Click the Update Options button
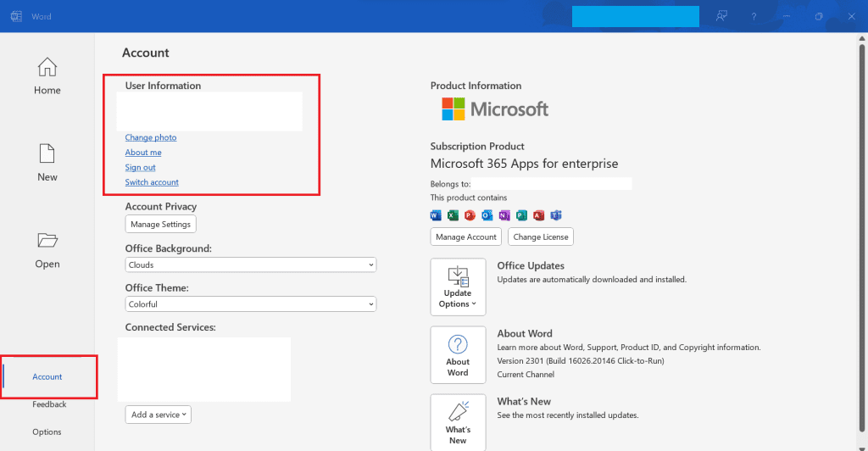The width and height of the screenshot is (868, 451). click(x=458, y=286)
